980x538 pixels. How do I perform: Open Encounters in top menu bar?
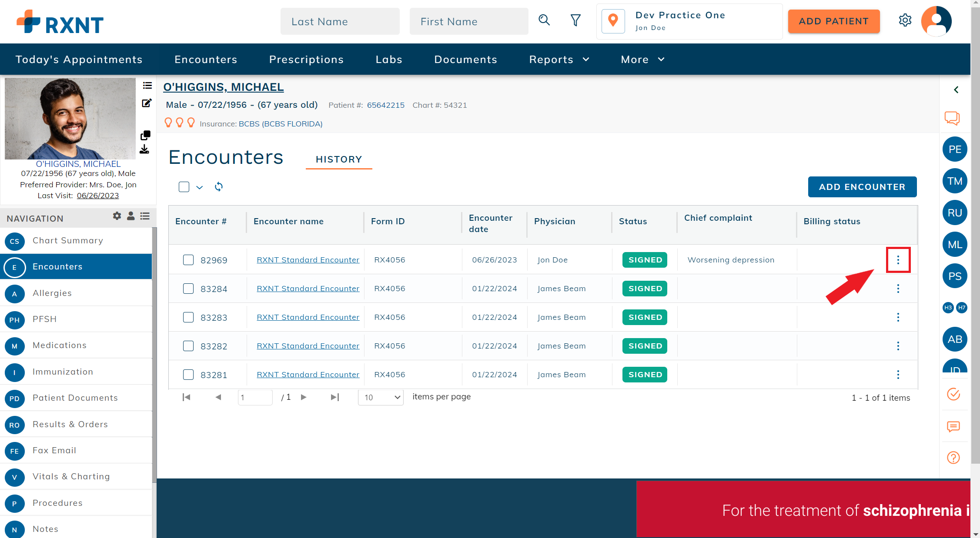point(206,60)
